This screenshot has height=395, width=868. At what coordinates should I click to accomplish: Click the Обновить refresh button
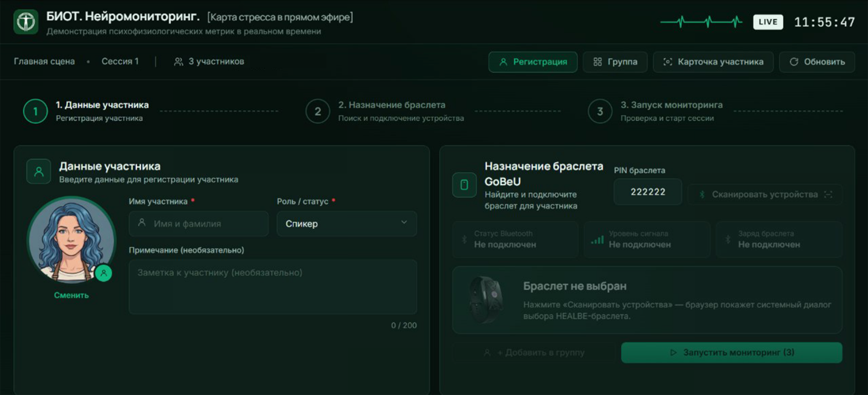click(x=817, y=62)
